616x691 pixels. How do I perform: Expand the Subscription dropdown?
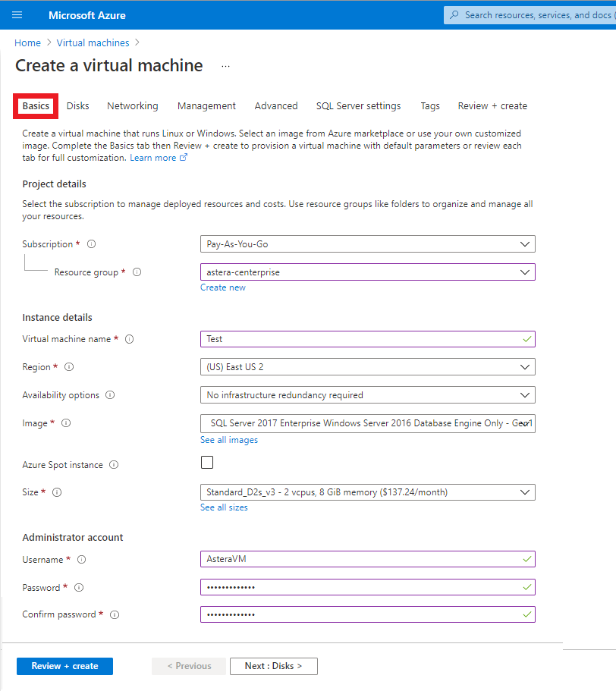point(367,244)
